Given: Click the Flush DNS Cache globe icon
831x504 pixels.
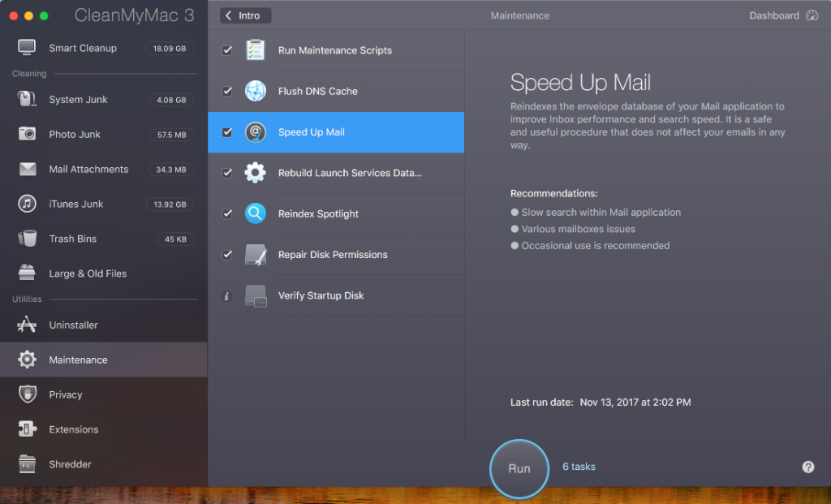Looking at the screenshot, I should point(256,91).
